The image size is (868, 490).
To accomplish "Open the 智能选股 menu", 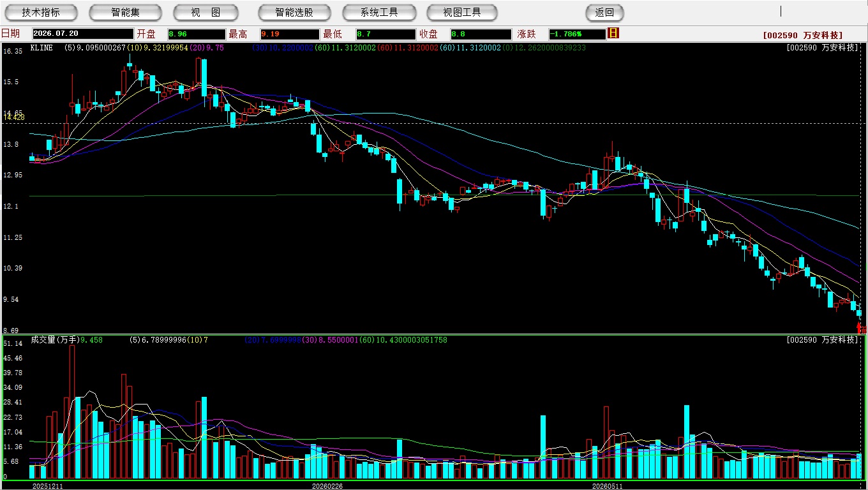I will point(294,13).
